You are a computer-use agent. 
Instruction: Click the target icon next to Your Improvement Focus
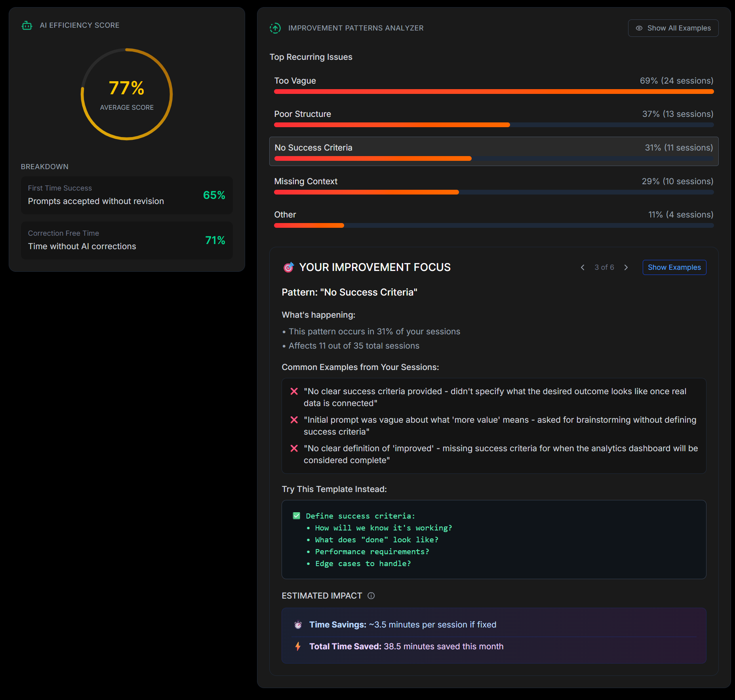289,267
